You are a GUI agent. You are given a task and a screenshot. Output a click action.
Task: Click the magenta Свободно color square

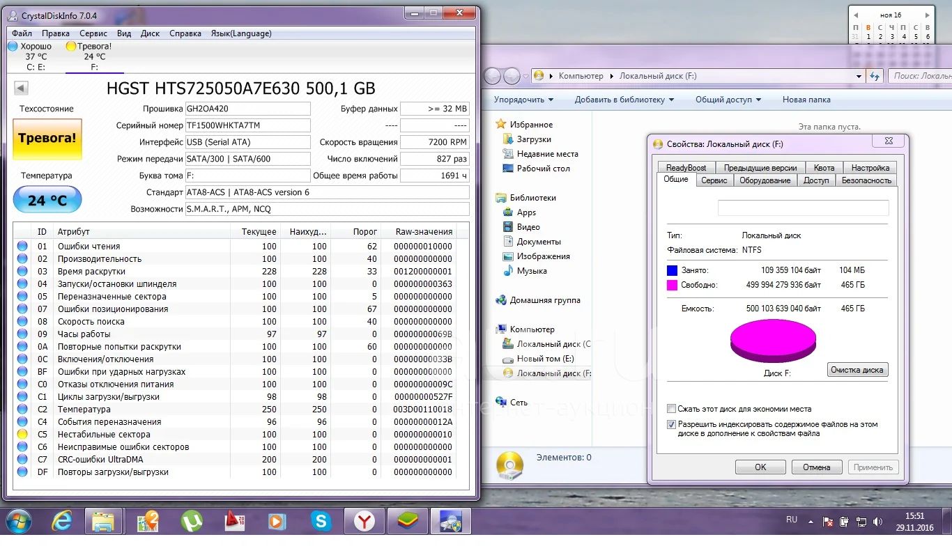[x=672, y=285]
